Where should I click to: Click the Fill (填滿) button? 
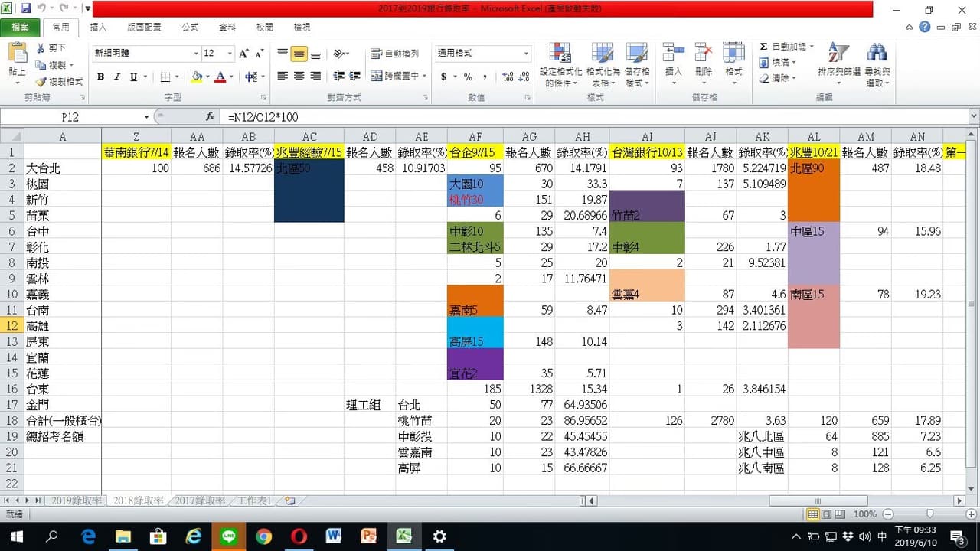(778, 63)
